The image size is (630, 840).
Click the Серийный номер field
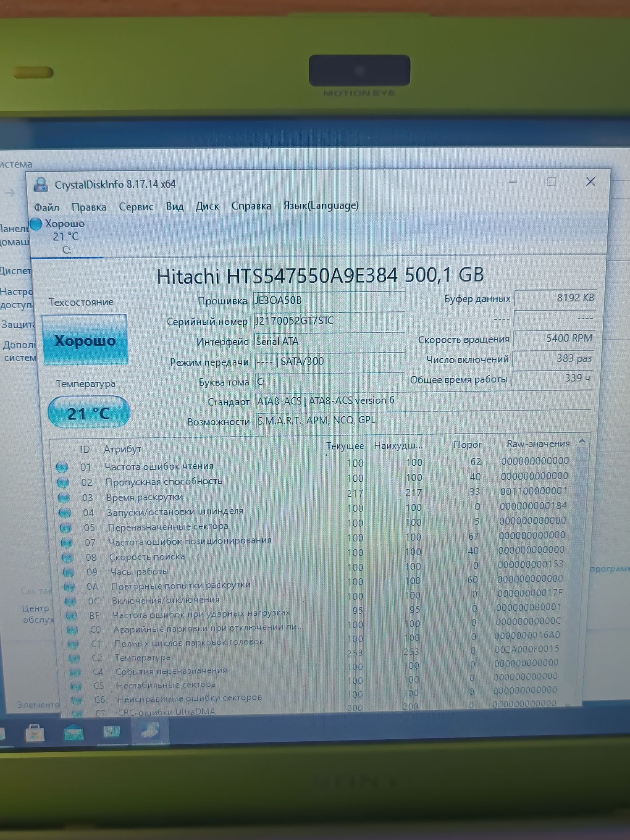[329, 321]
